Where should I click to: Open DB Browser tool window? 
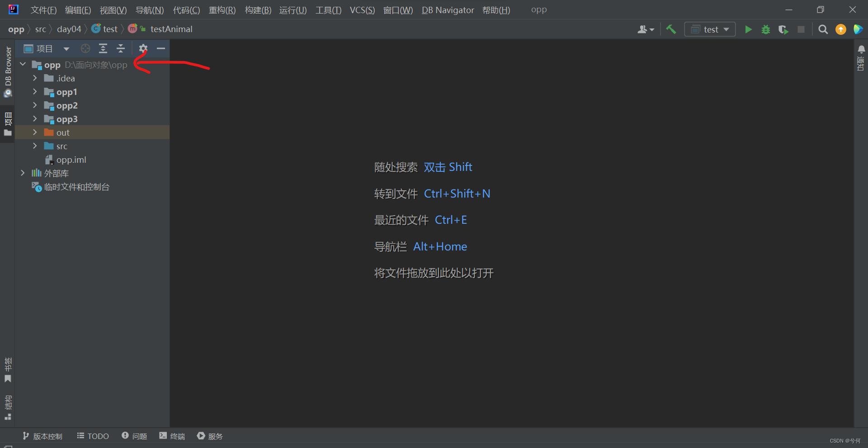tap(8, 71)
